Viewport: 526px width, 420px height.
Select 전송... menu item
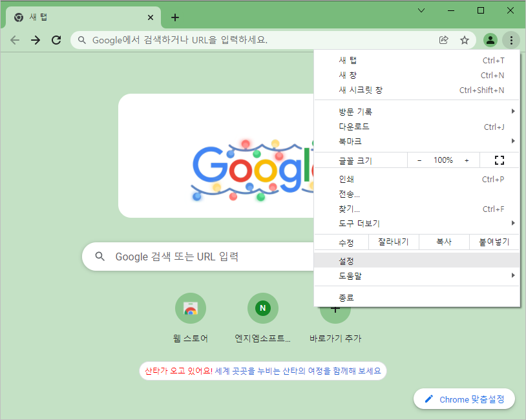417,194
